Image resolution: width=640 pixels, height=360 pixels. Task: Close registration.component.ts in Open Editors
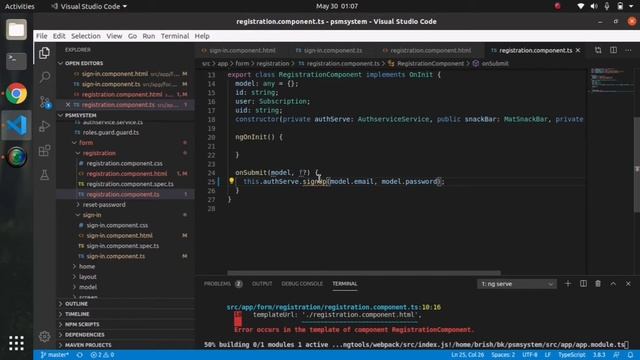[68, 105]
